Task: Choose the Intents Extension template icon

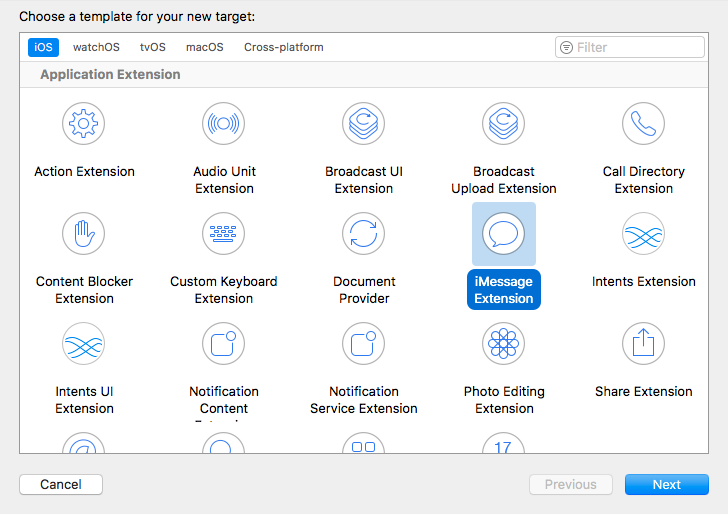Action: [x=643, y=235]
